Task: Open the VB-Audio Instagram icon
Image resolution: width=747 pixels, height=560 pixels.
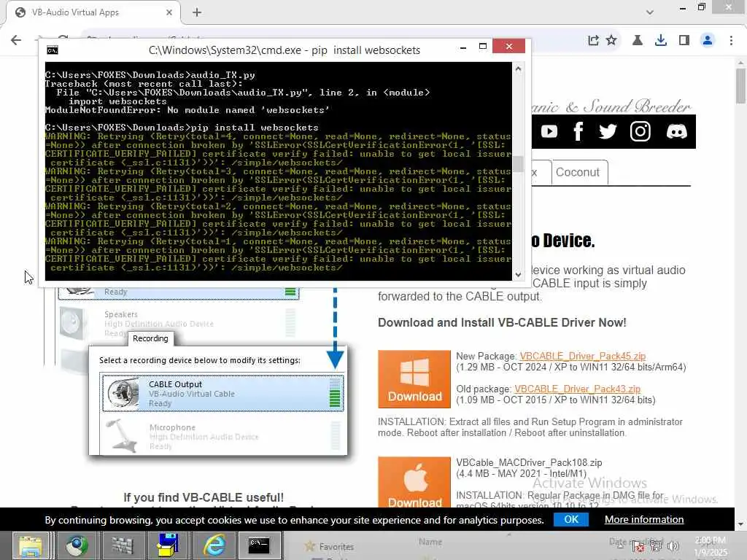Action: pos(640,131)
